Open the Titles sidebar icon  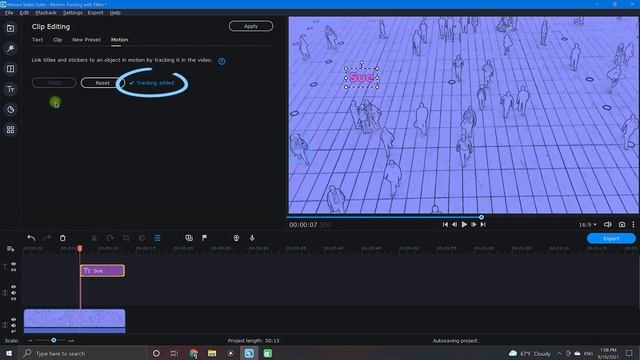coord(11,89)
